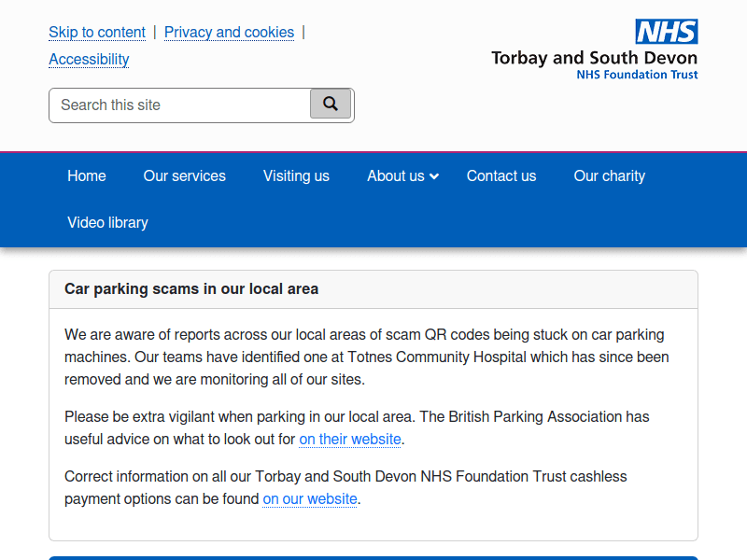Open British Parking Association 'on their website' link
This screenshot has height=560, width=747.
tap(350, 439)
